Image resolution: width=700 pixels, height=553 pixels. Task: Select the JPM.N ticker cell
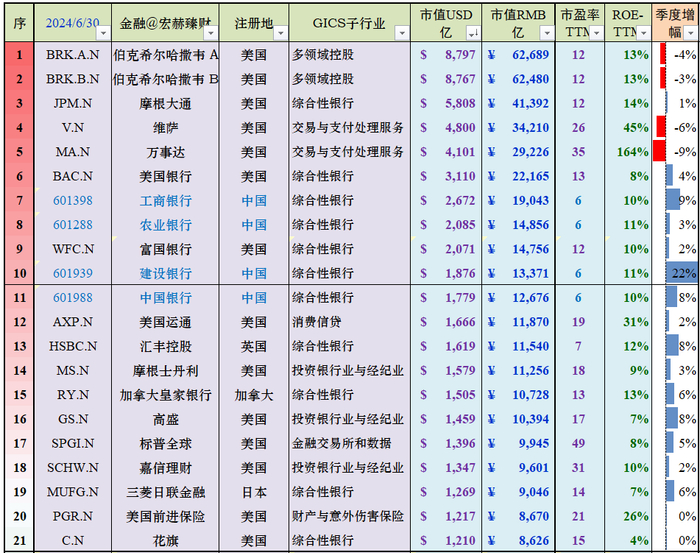[73, 104]
